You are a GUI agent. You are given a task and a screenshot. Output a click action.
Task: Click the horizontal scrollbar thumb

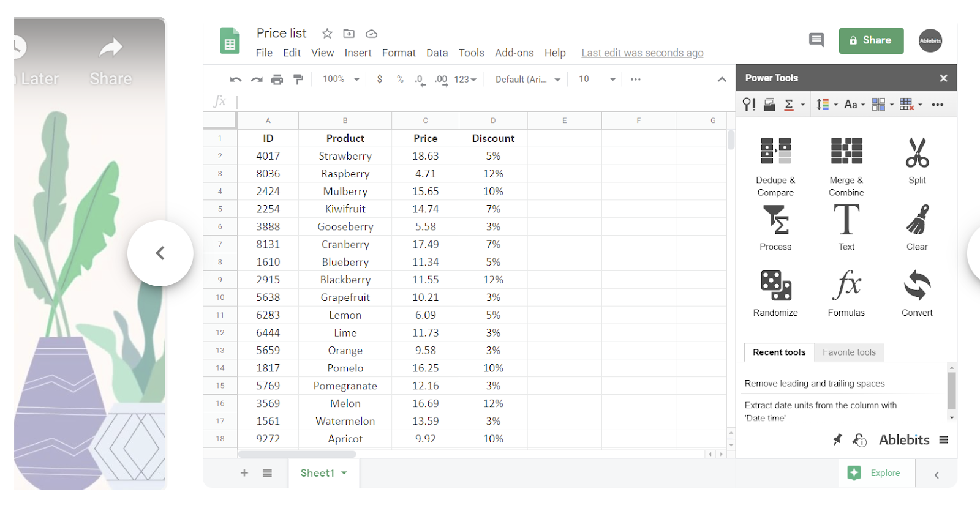click(x=297, y=454)
